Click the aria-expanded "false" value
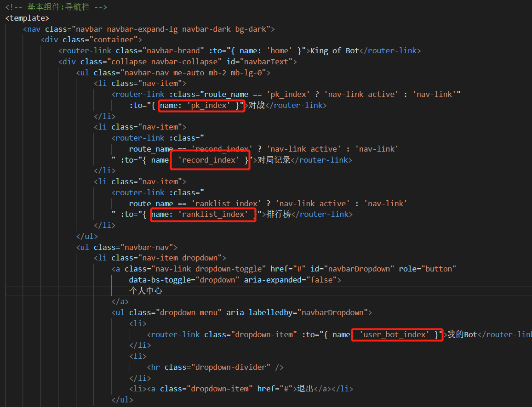The height and width of the screenshot is (407, 532). point(321,280)
